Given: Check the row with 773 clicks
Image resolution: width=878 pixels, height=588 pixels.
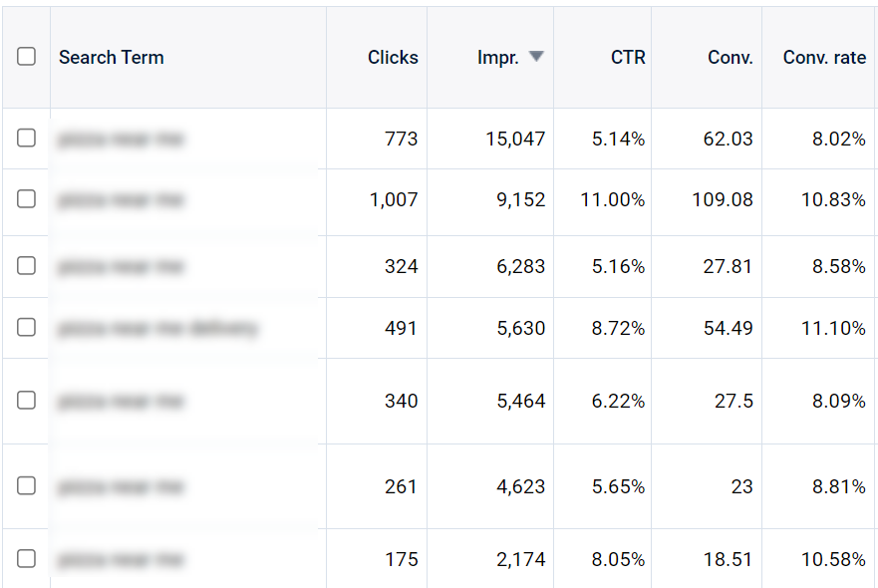Looking at the screenshot, I should [27, 139].
